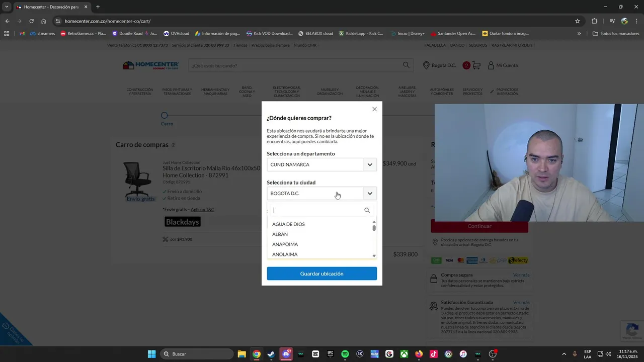This screenshot has height=362, width=644.
Task: Open Aire Libre, Jardín y Mascotas menu
Action: 407,92
